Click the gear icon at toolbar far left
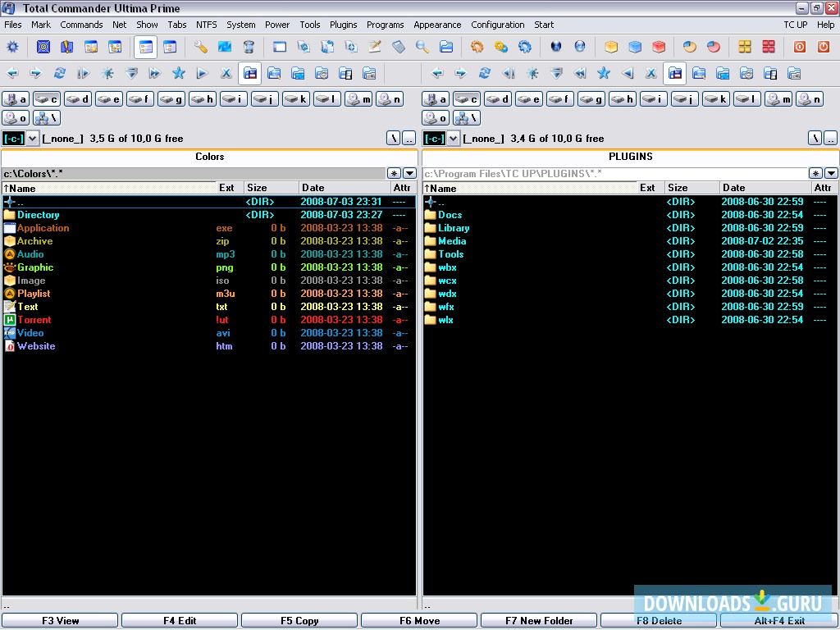840x630 pixels. tap(12, 48)
